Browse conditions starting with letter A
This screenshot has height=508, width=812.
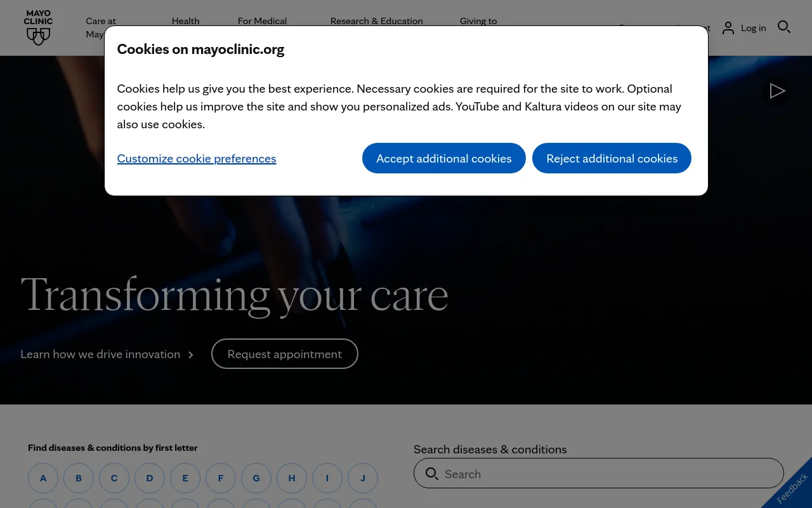point(43,478)
